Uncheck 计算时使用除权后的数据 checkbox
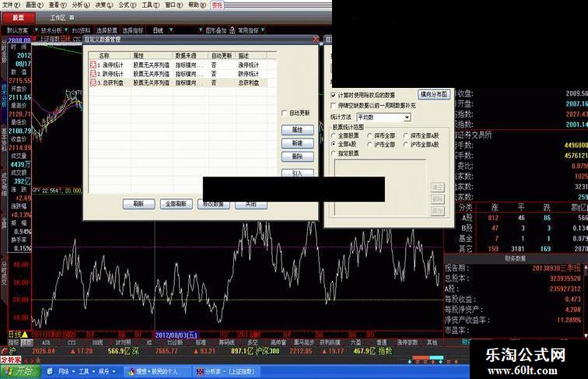The height and width of the screenshot is (379, 588). coord(333,95)
